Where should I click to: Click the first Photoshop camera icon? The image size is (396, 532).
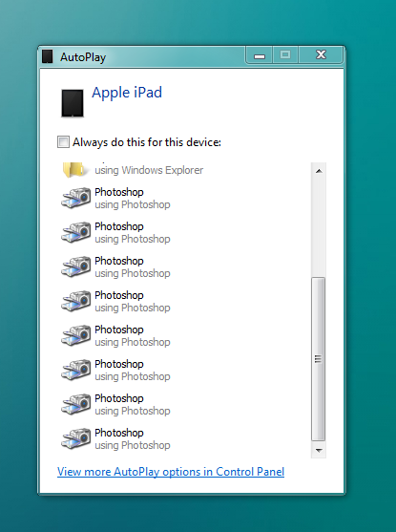coord(76,198)
